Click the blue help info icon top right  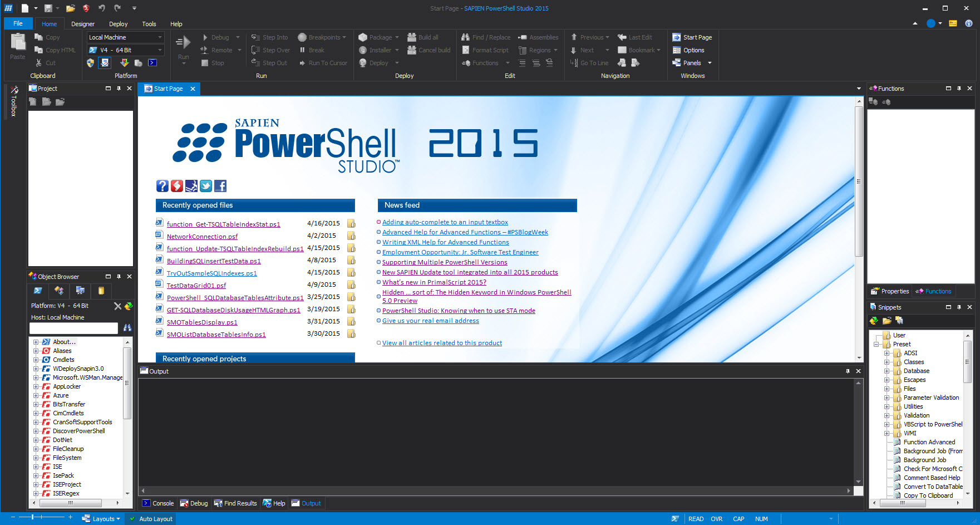coord(969,23)
